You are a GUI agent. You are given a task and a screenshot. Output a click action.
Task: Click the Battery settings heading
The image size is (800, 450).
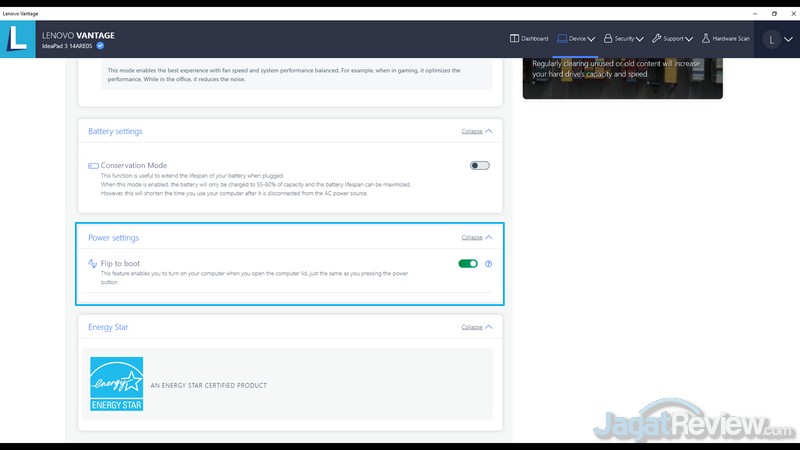pyautogui.click(x=115, y=131)
